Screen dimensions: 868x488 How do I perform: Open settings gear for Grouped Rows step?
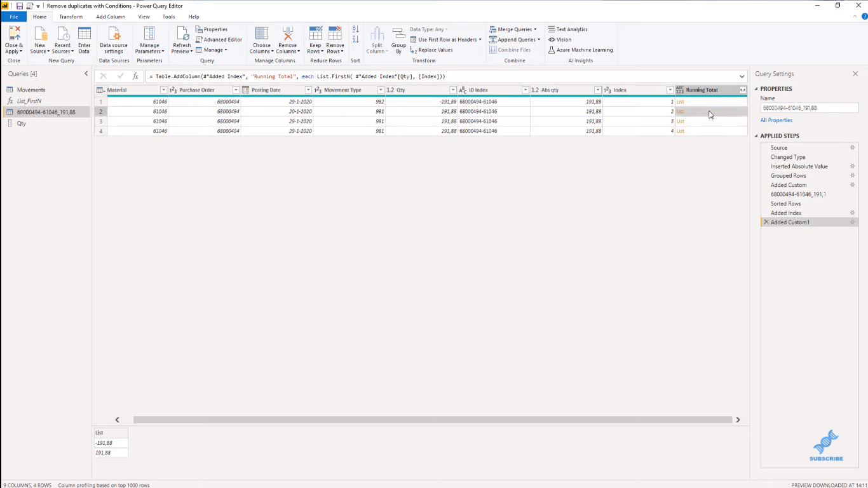tap(853, 175)
